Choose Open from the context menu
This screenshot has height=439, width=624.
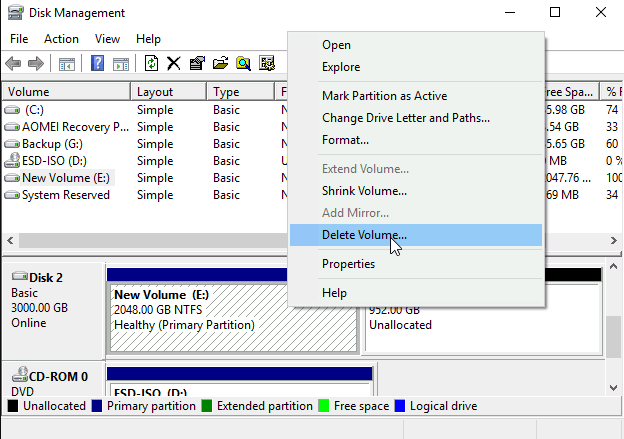416,45
